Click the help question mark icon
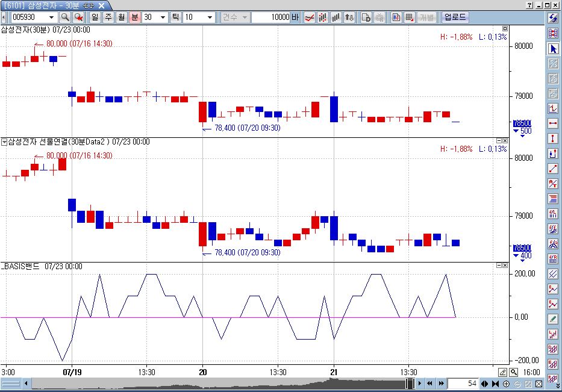Image resolution: width=562 pixels, height=392 pixels. [x=528, y=5]
